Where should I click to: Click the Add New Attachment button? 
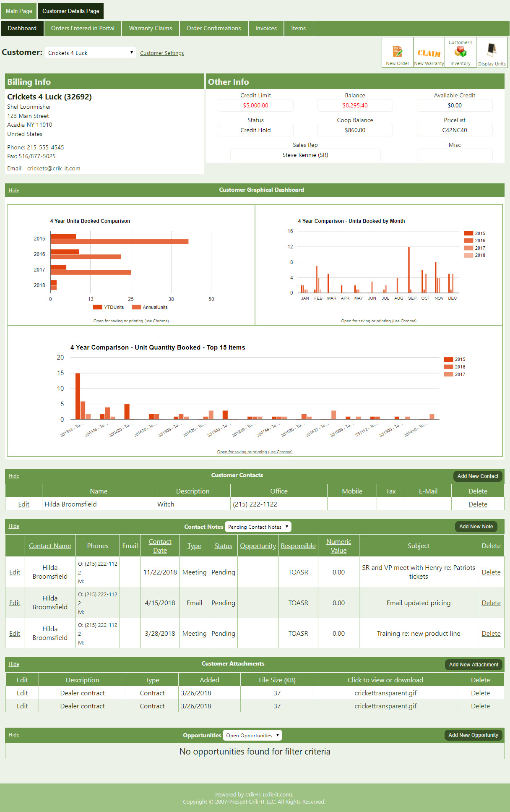point(474,664)
